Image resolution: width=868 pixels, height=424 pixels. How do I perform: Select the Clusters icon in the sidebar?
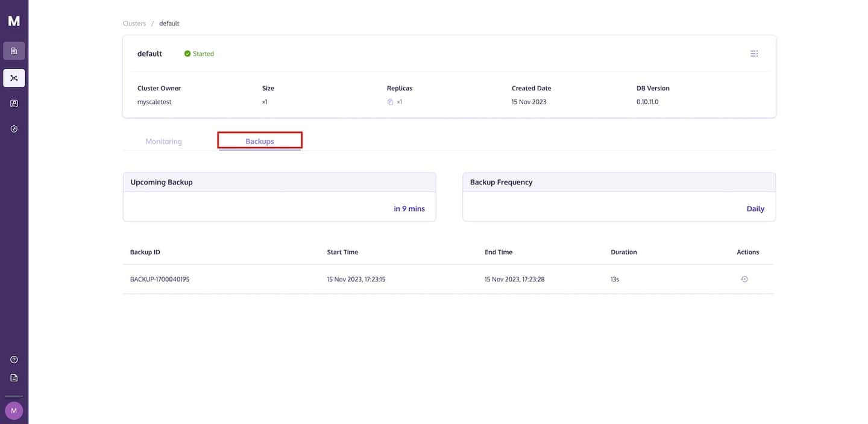(14, 78)
